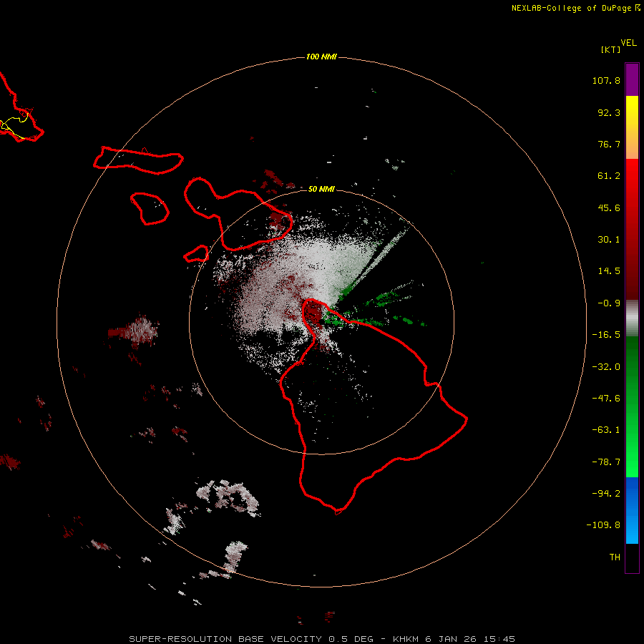Viewport: 644px width, 644px height.
Task: Click the 14.5 velocity scale value
Action: [x=609, y=271]
